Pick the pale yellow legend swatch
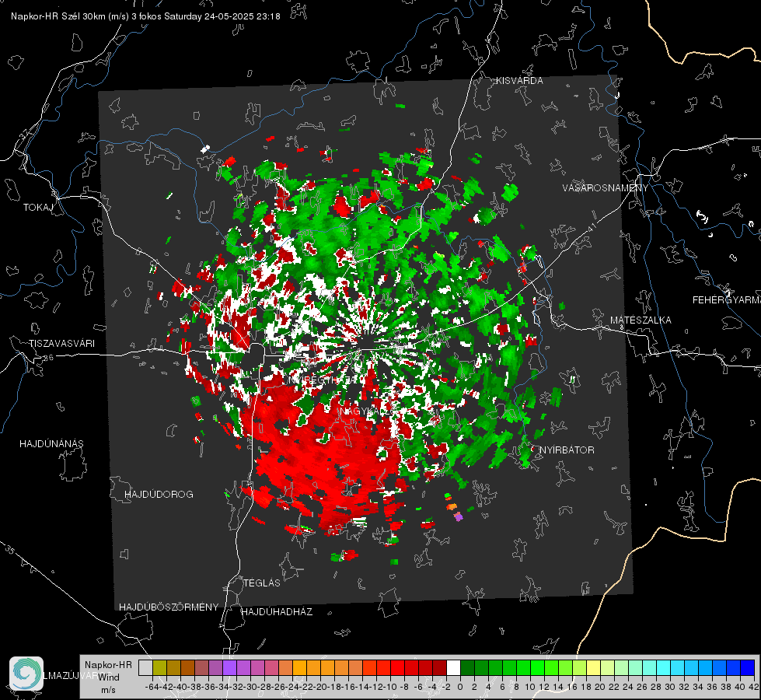 pyautogui.click(x=594, y=667)
